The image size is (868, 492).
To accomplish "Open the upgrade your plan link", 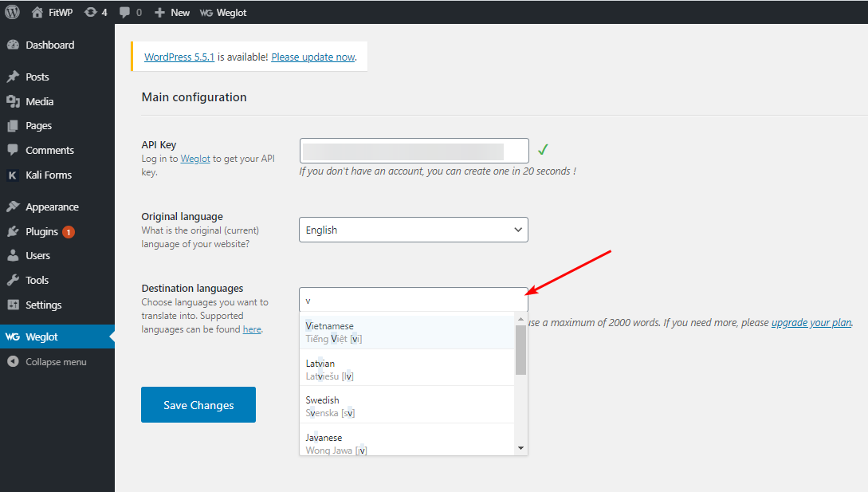I will [811, 322].
